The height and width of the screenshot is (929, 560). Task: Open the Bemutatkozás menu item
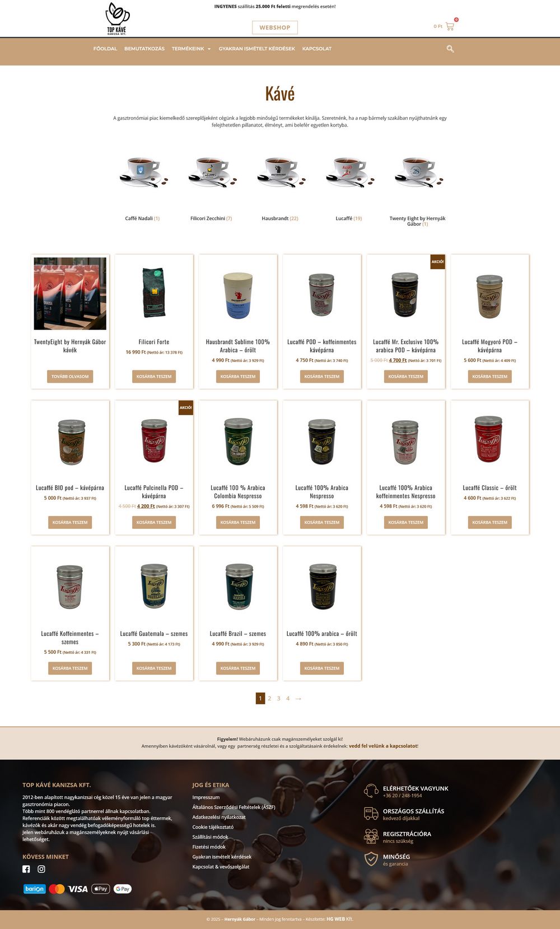pos(144,49)
